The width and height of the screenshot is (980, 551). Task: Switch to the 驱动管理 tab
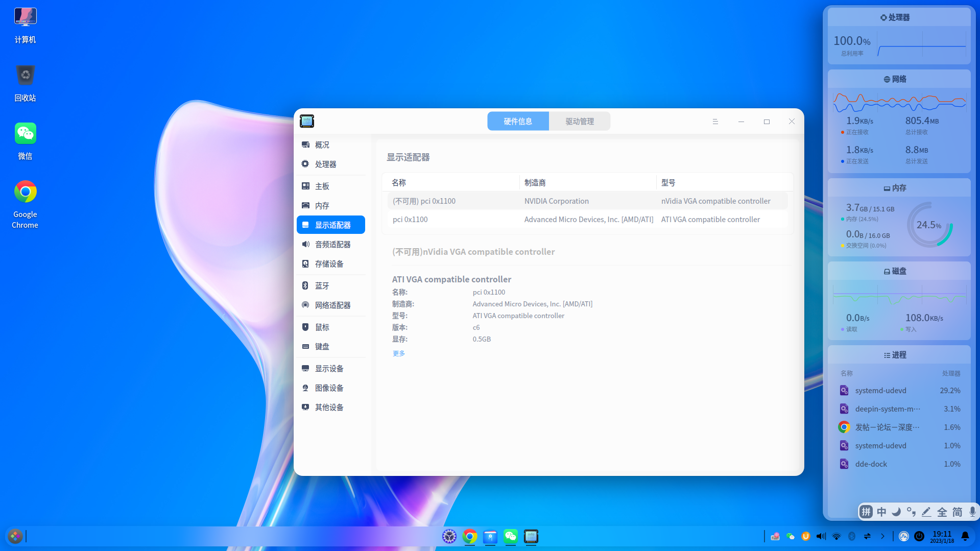tap(580, 121)
